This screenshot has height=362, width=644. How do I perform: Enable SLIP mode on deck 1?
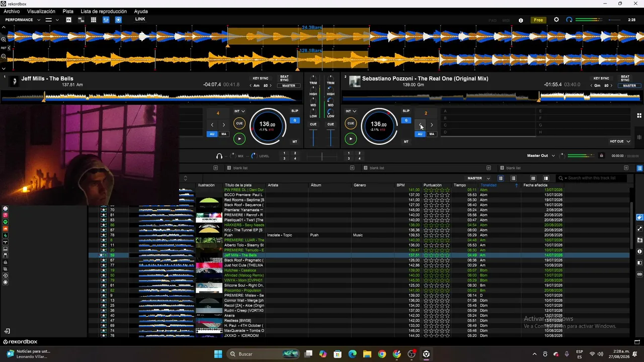pos(295,111)
